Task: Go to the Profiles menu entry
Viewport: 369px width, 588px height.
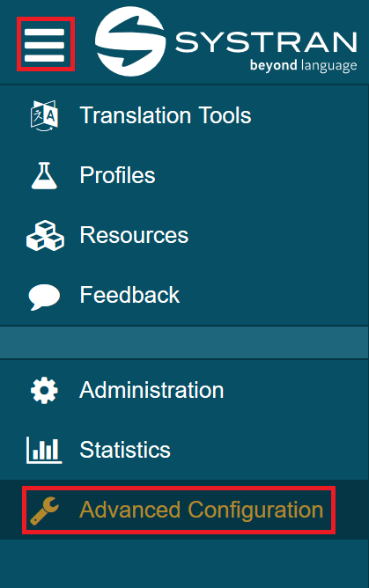Action: pos(117,175)
